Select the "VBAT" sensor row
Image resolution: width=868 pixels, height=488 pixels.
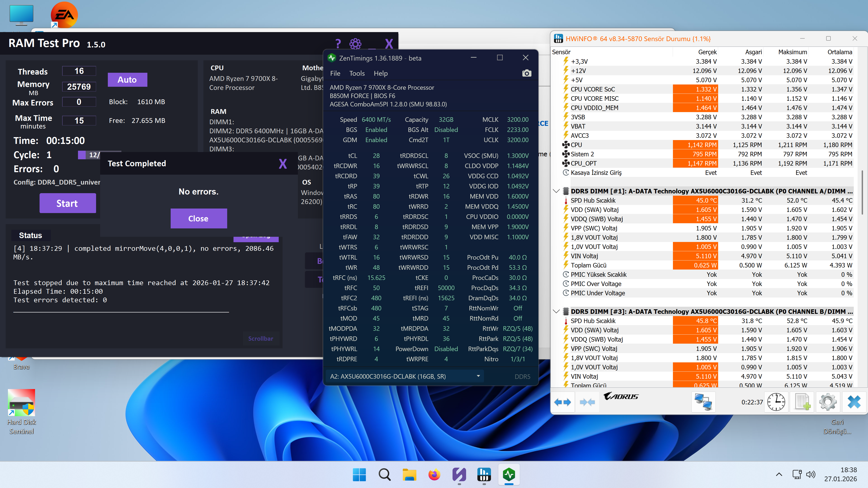click(x=702, y=126)
